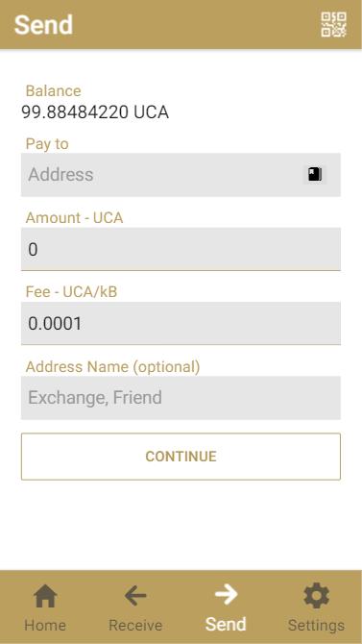Click the Amount - UCA input field
Screen dimensions: 362x644
point(181,249)
